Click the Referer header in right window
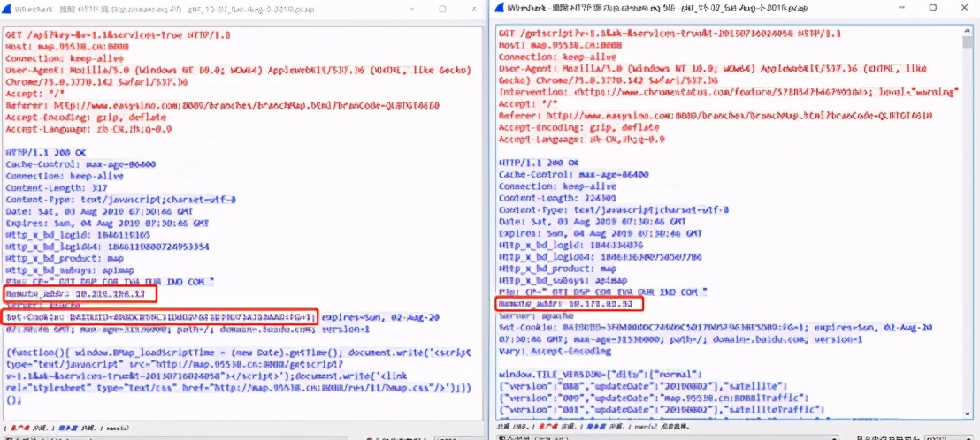Image resolution: width=980 pixels, height=440 pixels. point(716,115)
